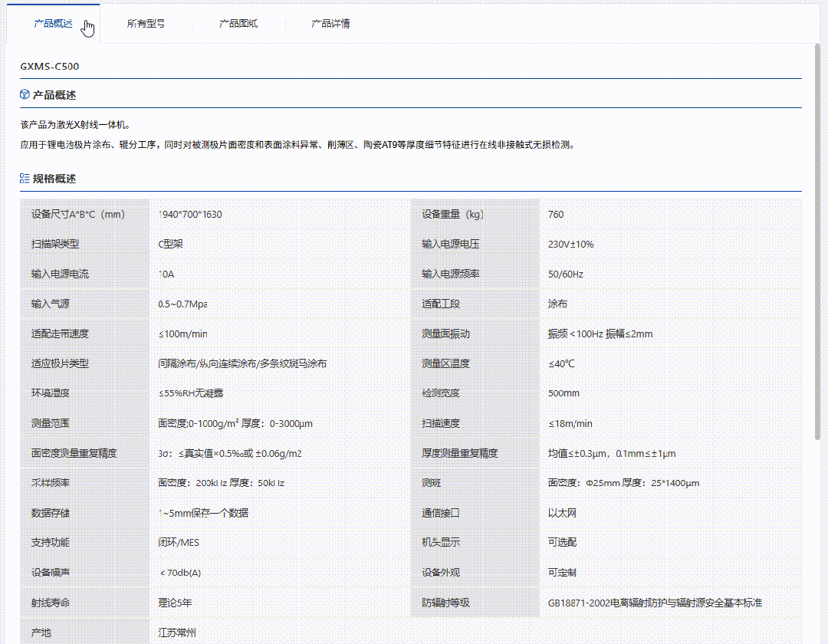Click the 输入电源电压 label
828x644 pixels.
point(451,244)
